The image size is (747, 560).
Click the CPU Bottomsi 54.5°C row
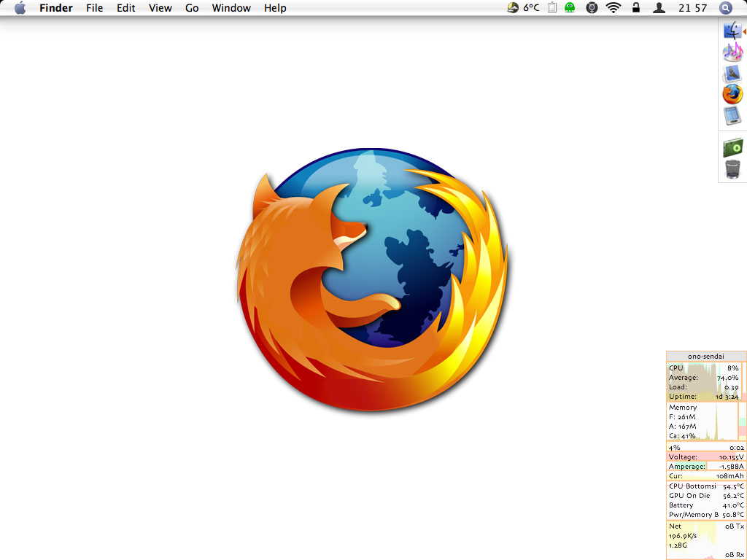706,486
